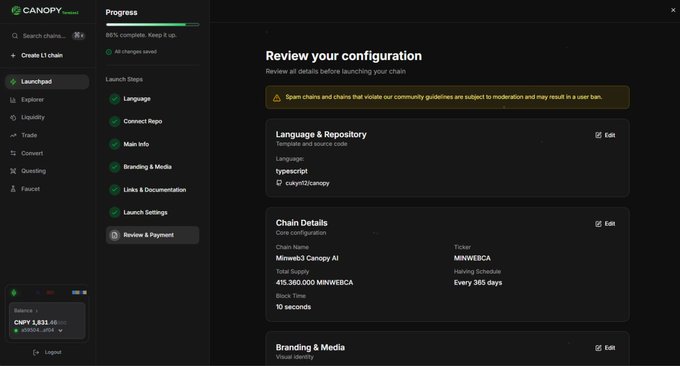Viewport: 680px width, 366px height.
Task: Edit the Chain Details section
Action: click(x=605, y=224)
